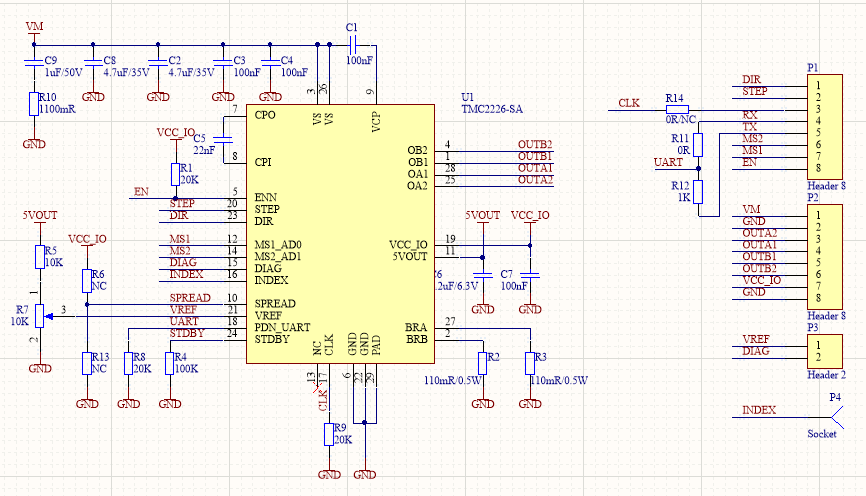
Task: Select resistor R4 symbol
Action: tap(170, 363)
